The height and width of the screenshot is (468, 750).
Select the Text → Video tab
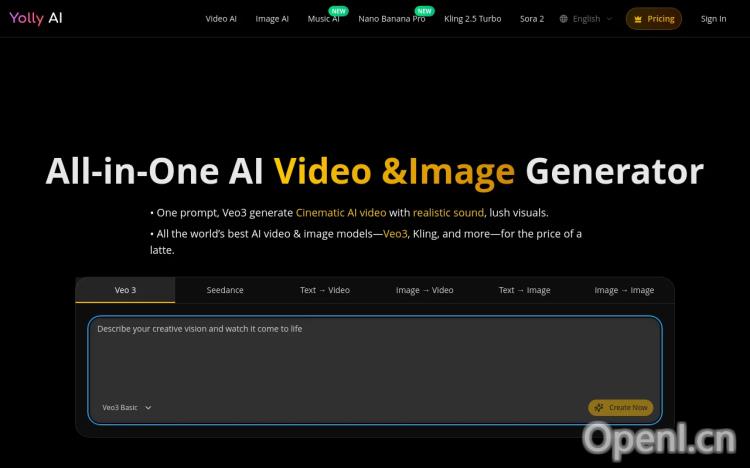pyautogui.click(x=325, y=290)
